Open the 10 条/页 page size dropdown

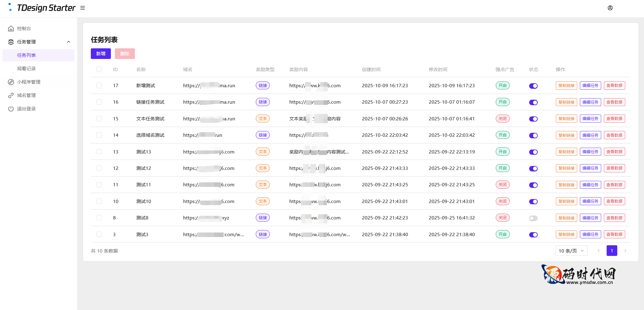pos(571,251)
